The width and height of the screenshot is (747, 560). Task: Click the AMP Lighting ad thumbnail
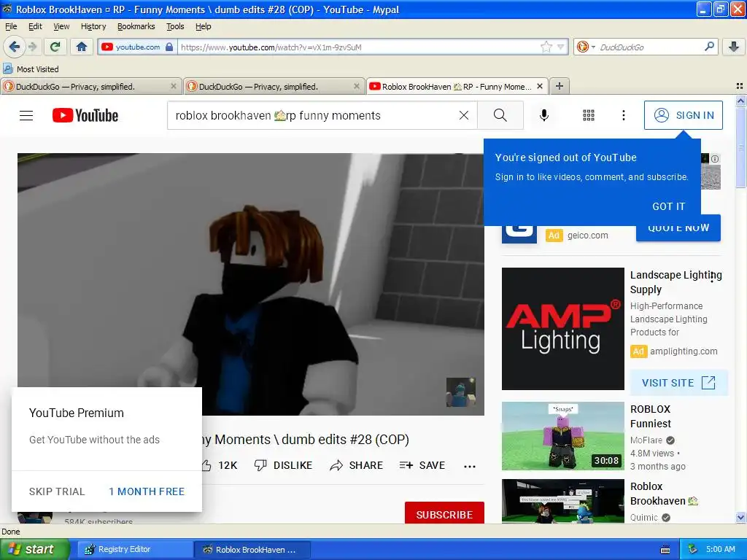[x=562, y=329]
